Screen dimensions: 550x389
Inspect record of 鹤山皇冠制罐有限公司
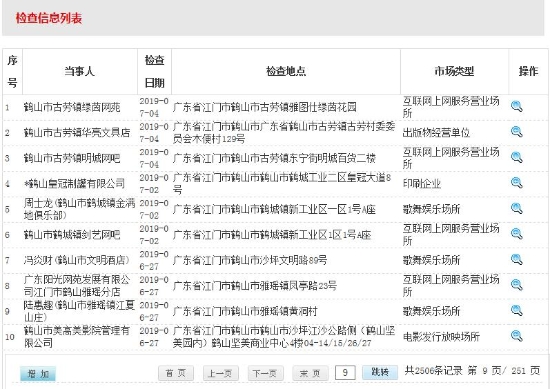(516, 183)
